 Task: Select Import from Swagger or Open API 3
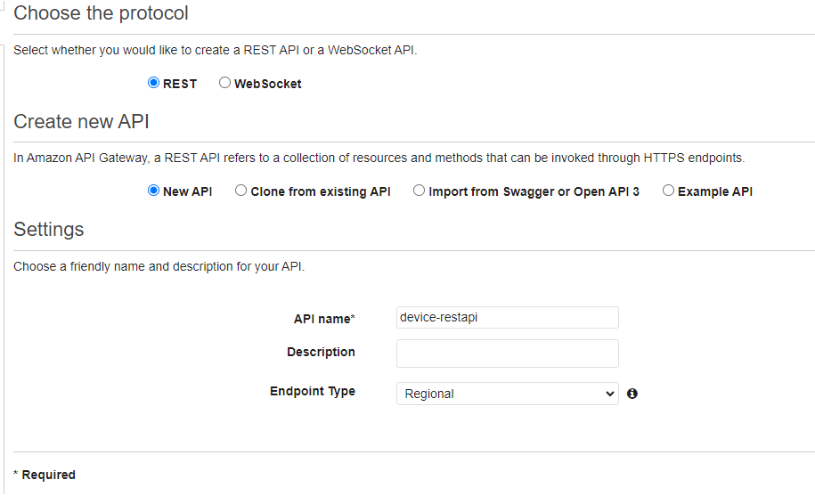[x=420, y=191]
